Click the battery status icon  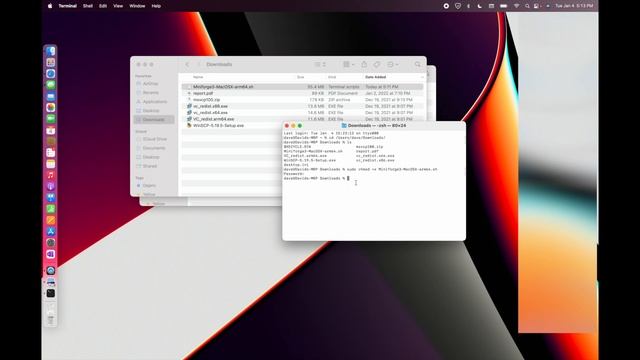coord(504,6)
